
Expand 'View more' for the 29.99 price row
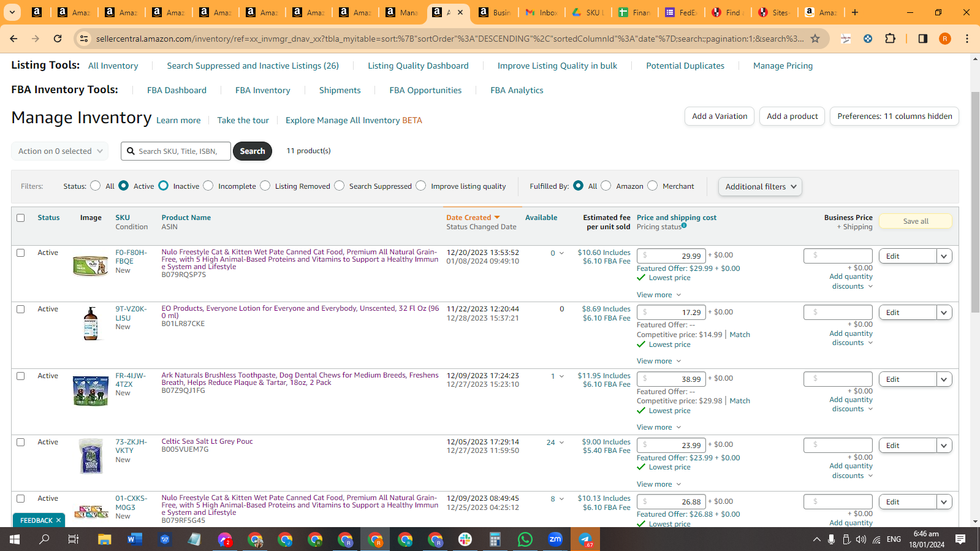[x=658, y=295]
